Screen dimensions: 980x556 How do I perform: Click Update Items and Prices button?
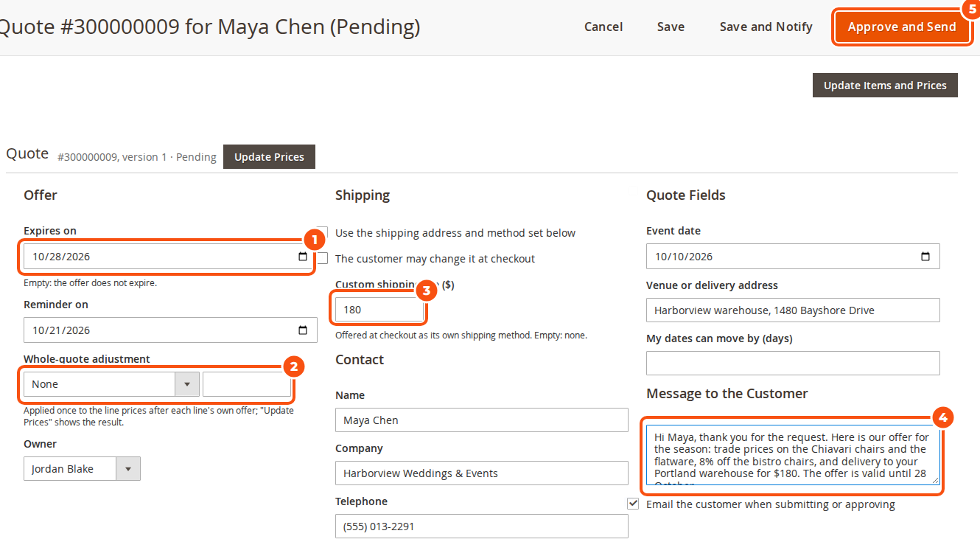[885, 86]
